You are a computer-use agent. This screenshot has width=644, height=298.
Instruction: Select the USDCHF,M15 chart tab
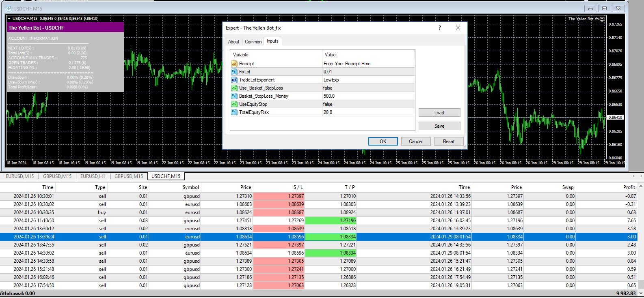(x=166, y=176)
